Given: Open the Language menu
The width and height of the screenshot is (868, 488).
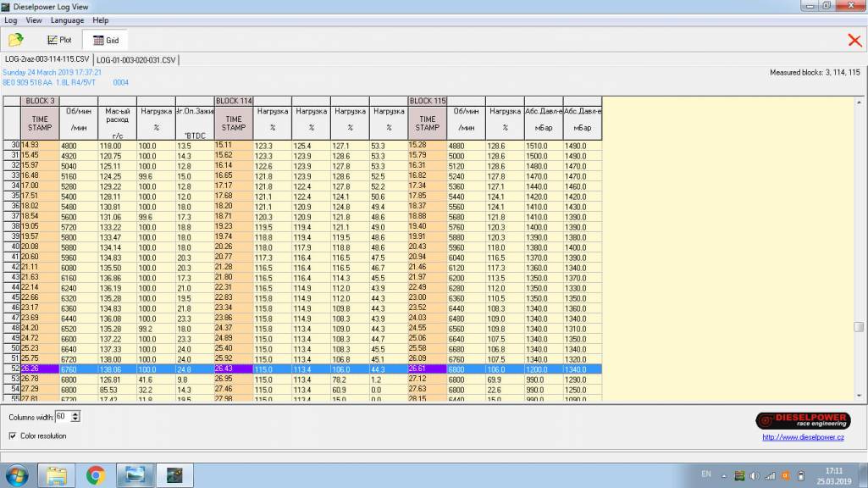Looking at the screenshot, I should click(x=68, y=19).
